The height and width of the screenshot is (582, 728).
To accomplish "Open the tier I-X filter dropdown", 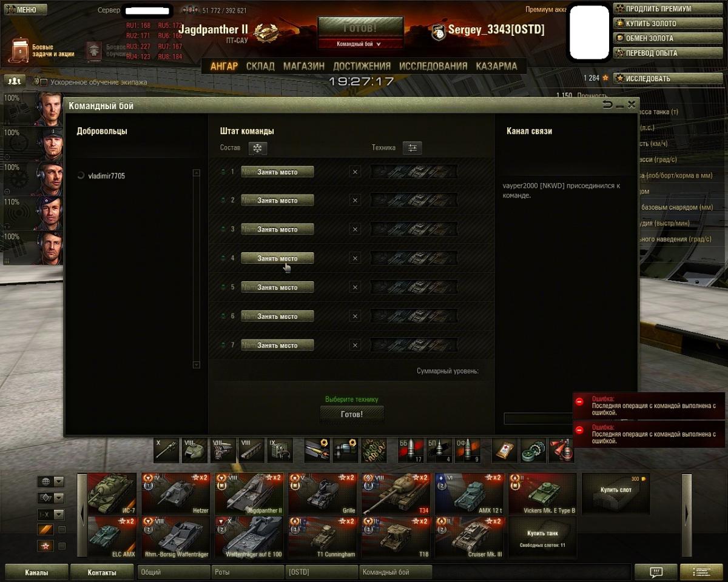I will click(51, 515).
